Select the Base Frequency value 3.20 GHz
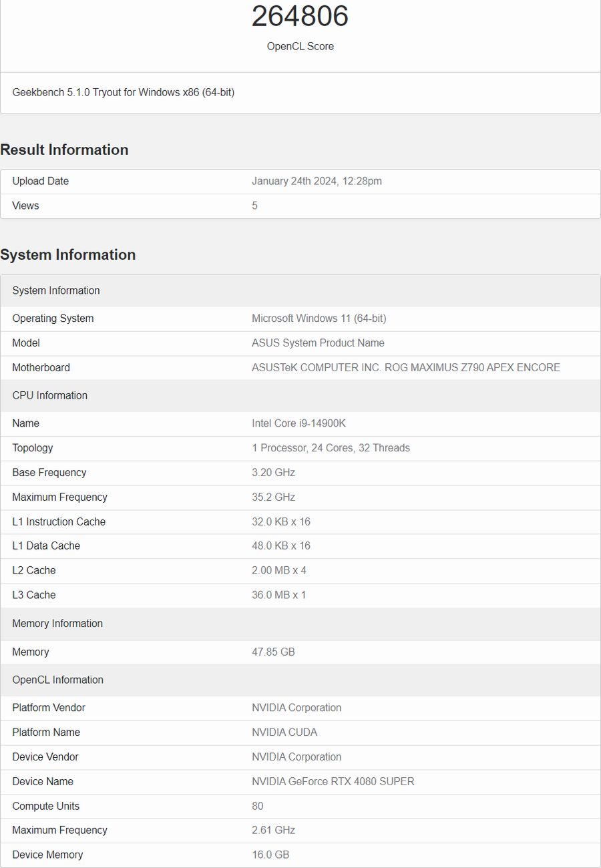 tap(270, 473)
